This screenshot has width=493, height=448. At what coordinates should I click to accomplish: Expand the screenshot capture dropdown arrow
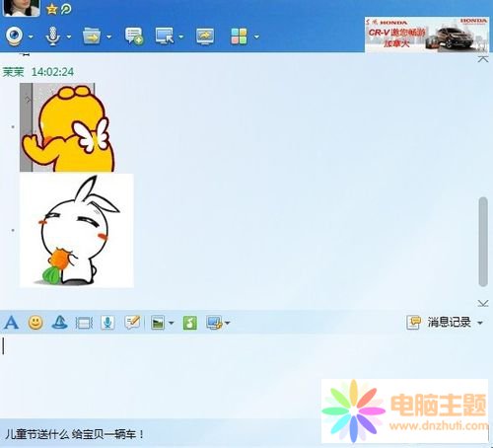(x=227, y=323)
